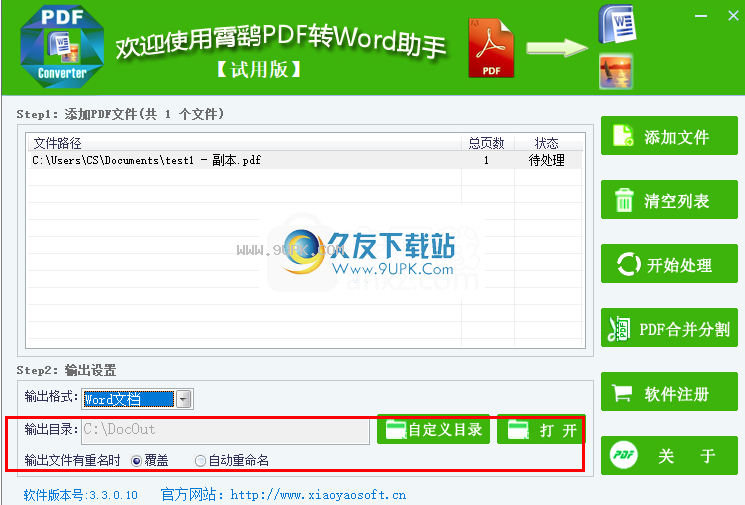Open the 关于 about button
This screenshot has width=745, height=505.
coord(669,456)
